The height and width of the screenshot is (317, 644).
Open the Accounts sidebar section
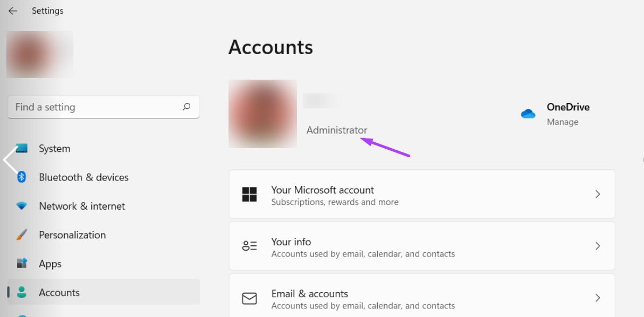coord(59,293)
